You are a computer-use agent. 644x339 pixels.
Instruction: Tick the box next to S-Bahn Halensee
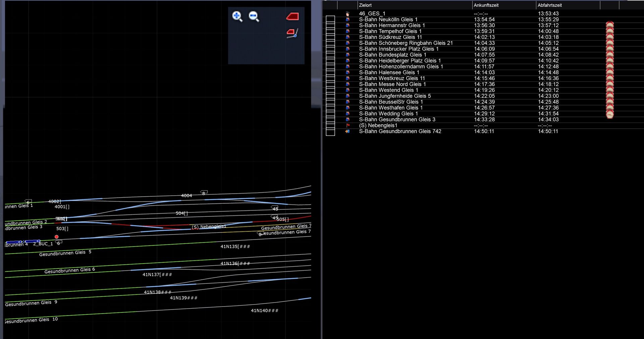coord(330,72)
